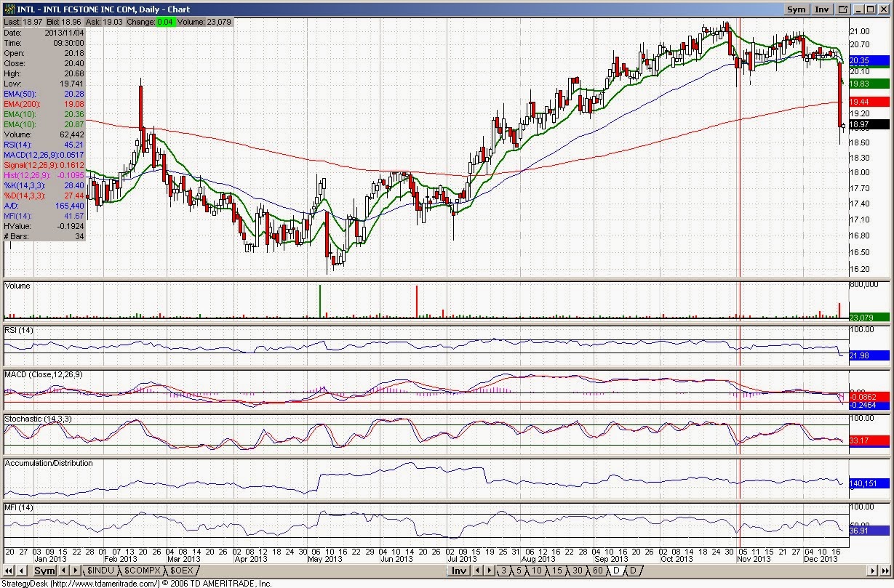Maximize the chart window

tap(870, 9)
